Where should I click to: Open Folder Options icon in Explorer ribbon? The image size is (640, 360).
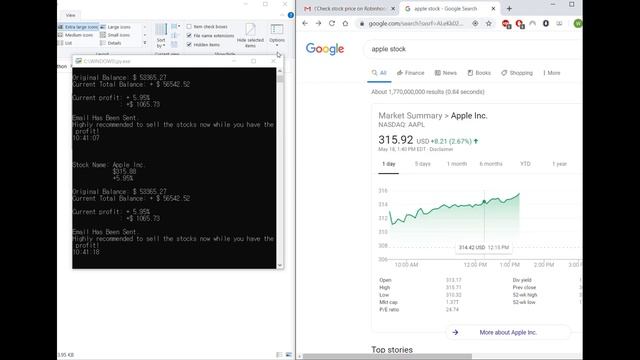coord(277,29)
